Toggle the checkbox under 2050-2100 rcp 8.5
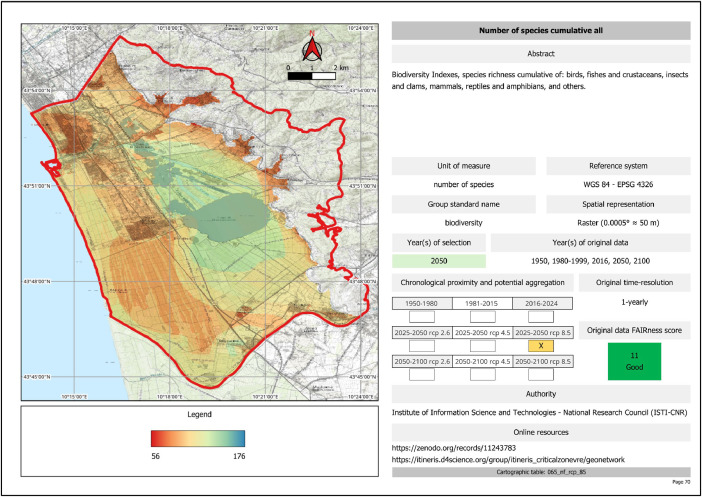702x497 pixels. coord(541,374)
